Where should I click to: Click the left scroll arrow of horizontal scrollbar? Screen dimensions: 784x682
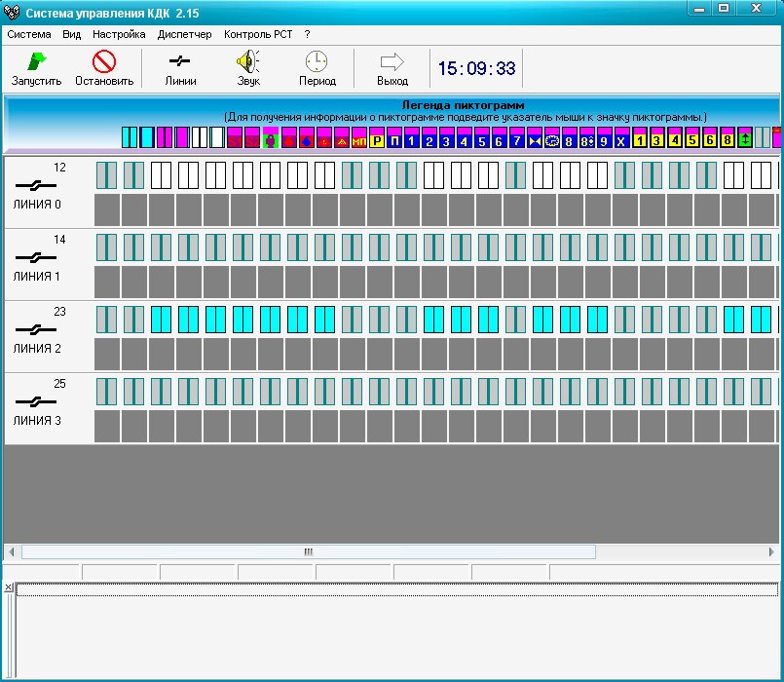coord(11,551)
